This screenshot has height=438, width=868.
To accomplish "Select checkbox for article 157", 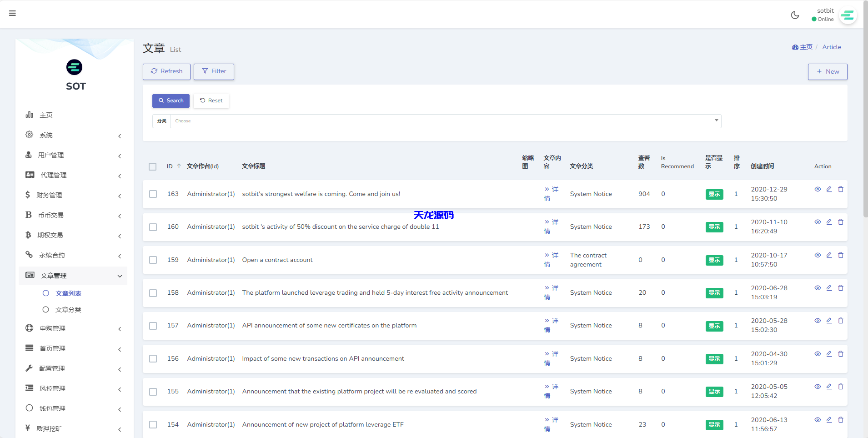I will [x=153, y=326].
